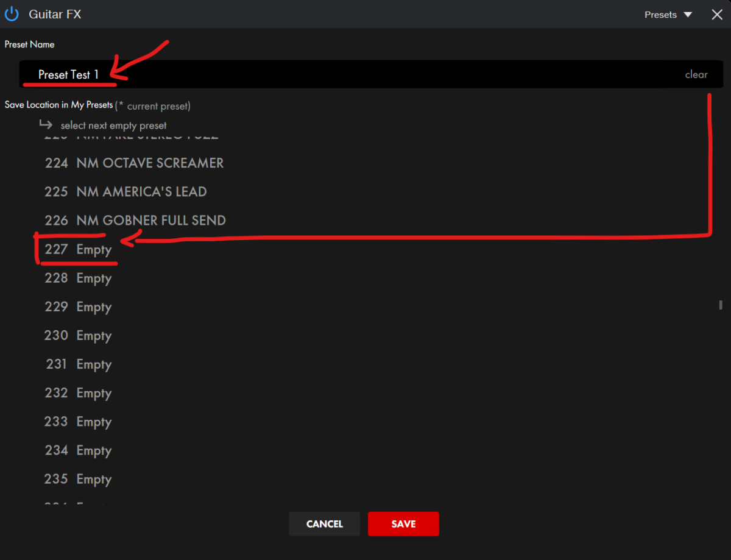The image size is (731, 560).
Task: Open the Presets dropdown menu
Action: 668,15
